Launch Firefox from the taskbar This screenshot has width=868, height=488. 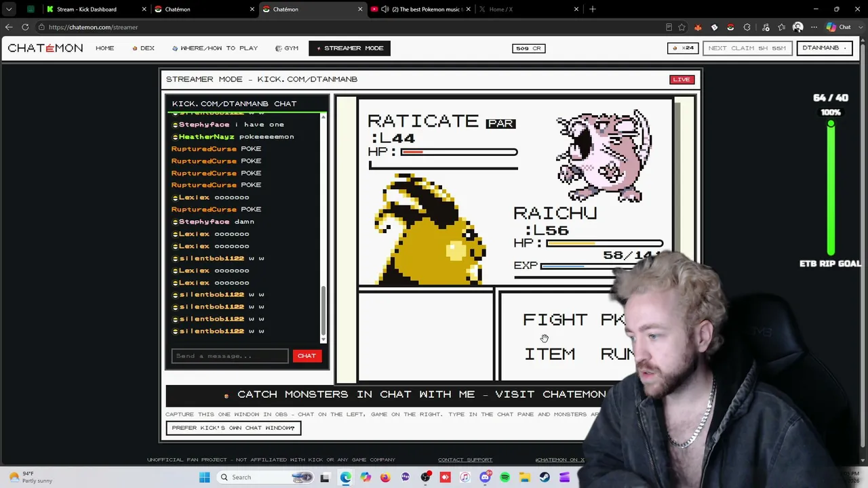[385, 477]
